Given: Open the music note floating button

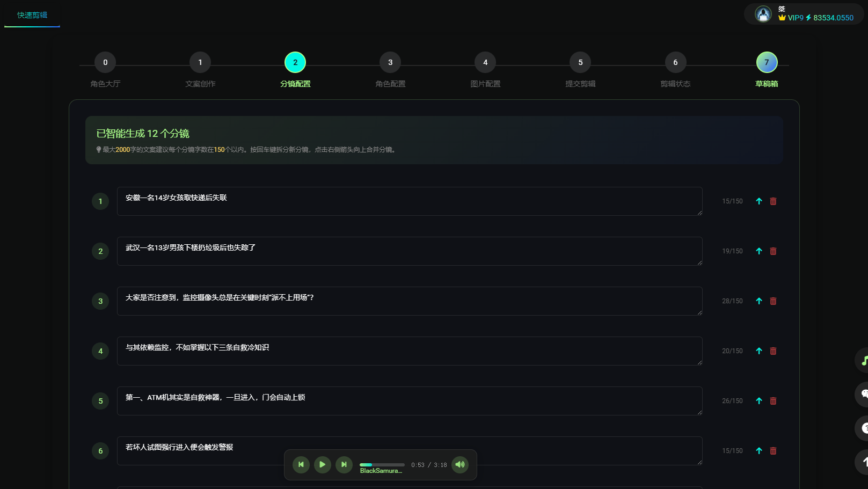Looking at the screenshot, I should [863, 361].
